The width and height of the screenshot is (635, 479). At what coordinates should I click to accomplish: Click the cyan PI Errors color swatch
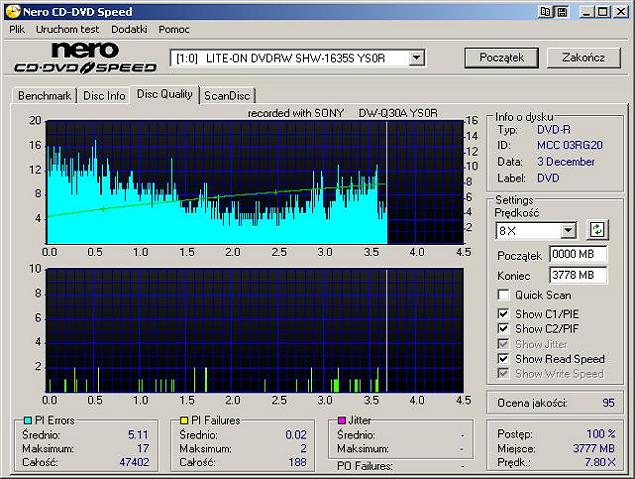click(28, 420)
